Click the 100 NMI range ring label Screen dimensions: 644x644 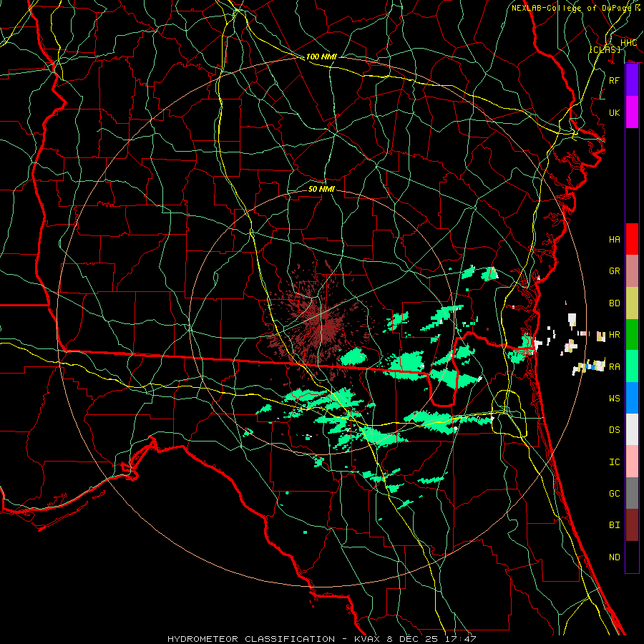coord(321,57)
